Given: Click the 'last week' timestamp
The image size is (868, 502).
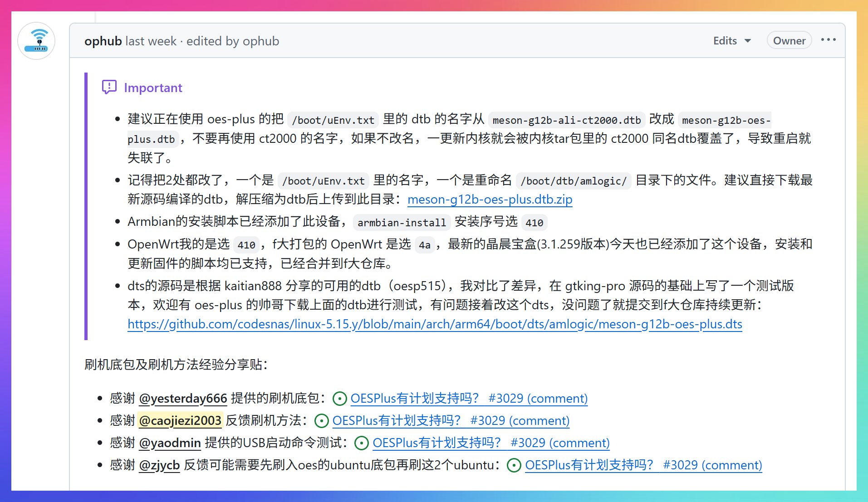Looking at the screenshot, I should click(x=151, y=41).
